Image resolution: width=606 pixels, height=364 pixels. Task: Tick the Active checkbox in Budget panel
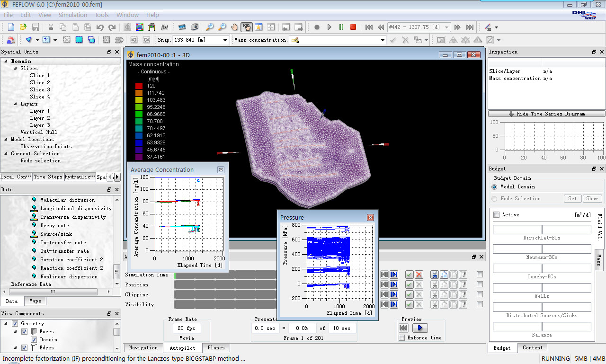(x=496, y=215)
